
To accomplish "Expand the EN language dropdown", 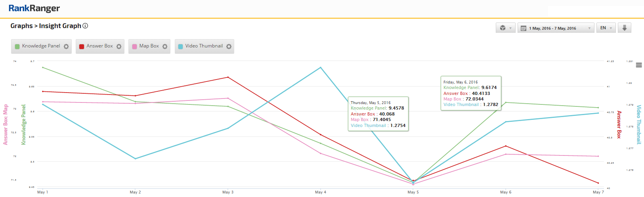I will [606, 28].
